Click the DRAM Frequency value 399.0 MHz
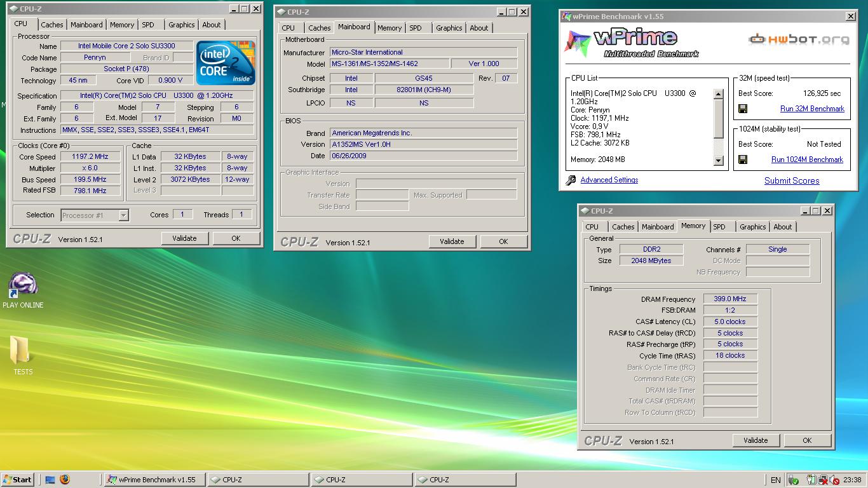Screen dimensions: 868x488 (730, 299)
